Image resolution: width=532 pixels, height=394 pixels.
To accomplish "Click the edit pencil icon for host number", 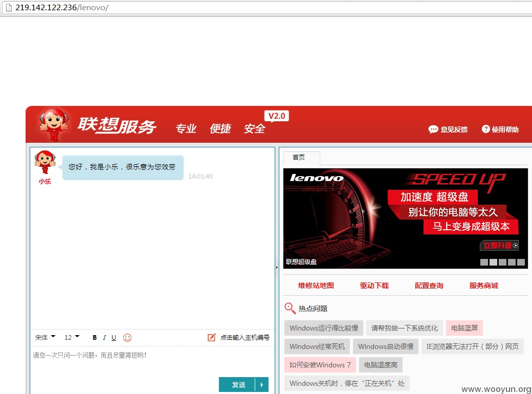I will [211, 337].
